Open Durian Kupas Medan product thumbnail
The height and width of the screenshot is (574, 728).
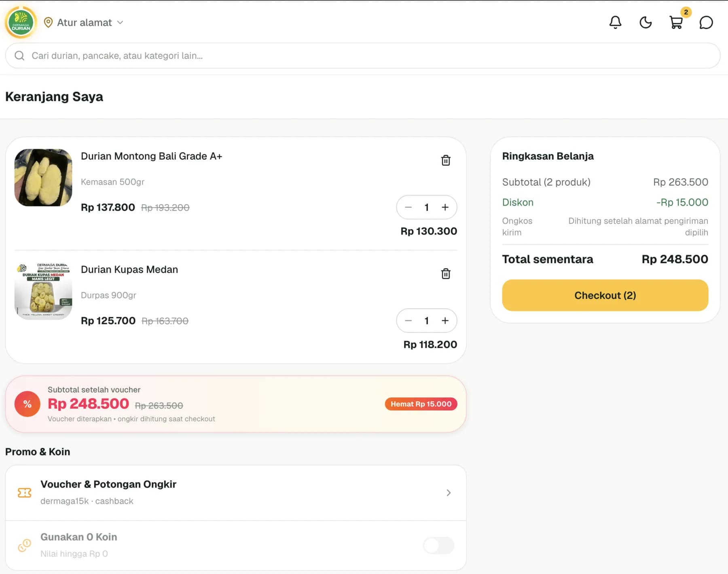[43, 291]
